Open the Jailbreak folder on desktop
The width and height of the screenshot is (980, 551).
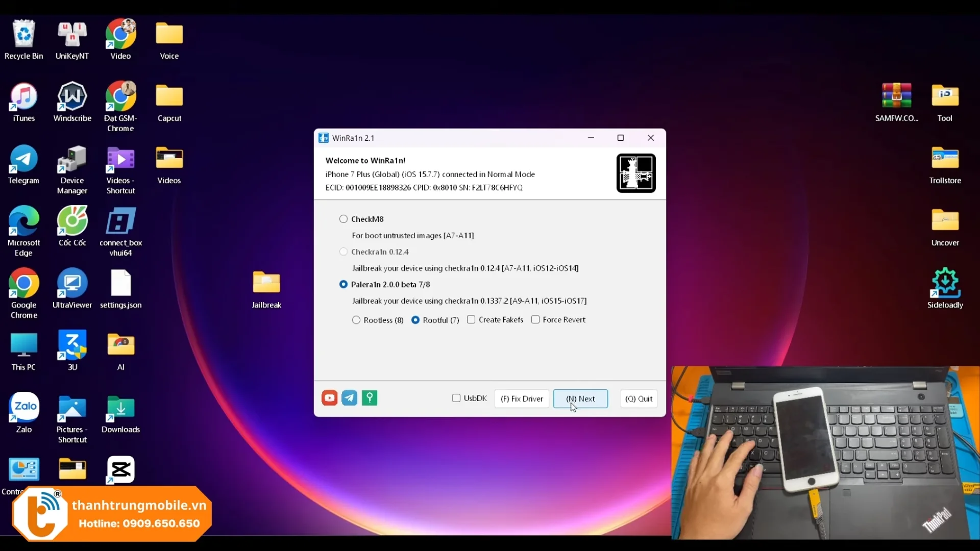(266, 283)
